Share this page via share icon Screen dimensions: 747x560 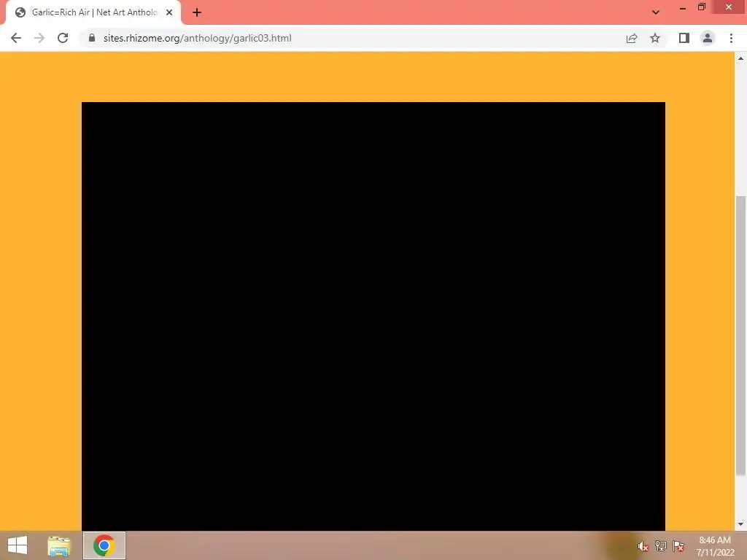pyautogui.click(x=632, y=38)
